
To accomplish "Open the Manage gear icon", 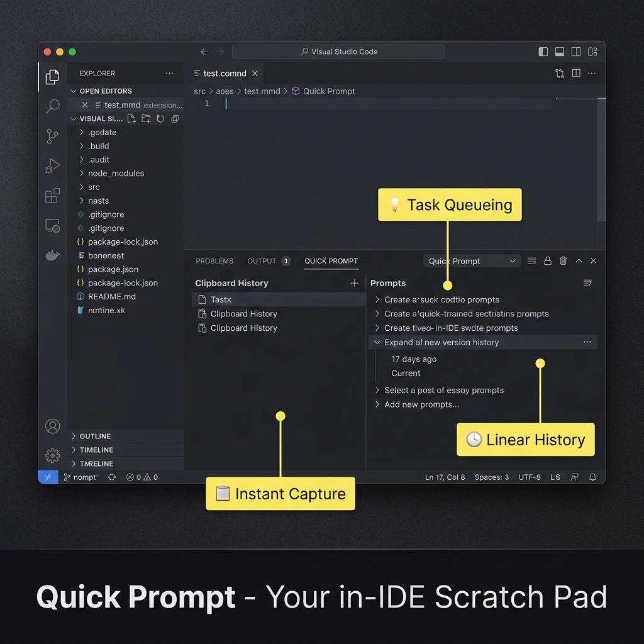I will tap(53, 455).
